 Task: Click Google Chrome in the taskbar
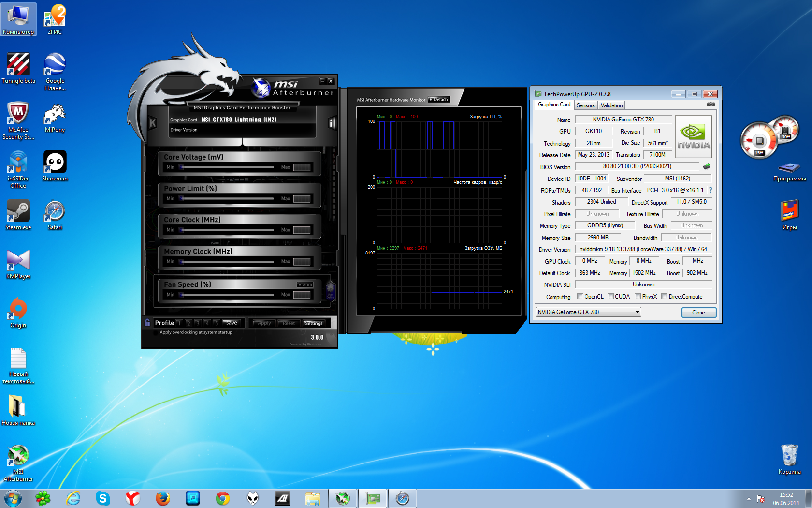[223, 498]
